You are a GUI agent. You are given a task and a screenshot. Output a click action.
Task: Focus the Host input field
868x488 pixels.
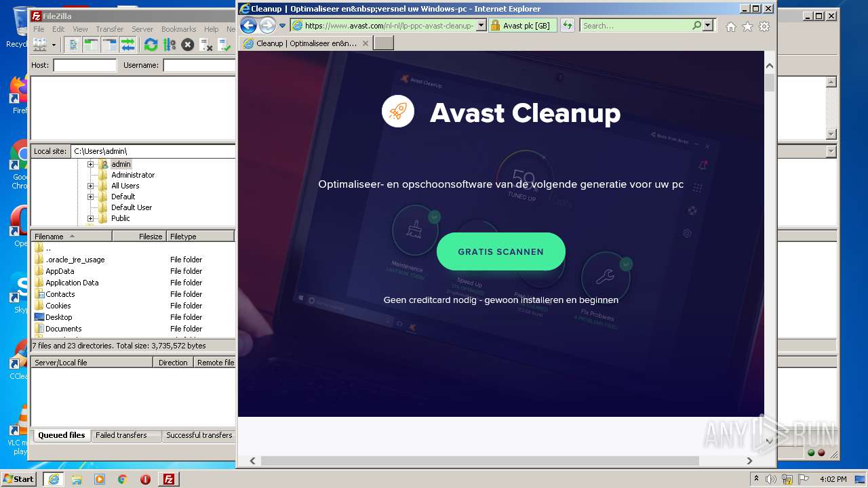click(85, 65)
